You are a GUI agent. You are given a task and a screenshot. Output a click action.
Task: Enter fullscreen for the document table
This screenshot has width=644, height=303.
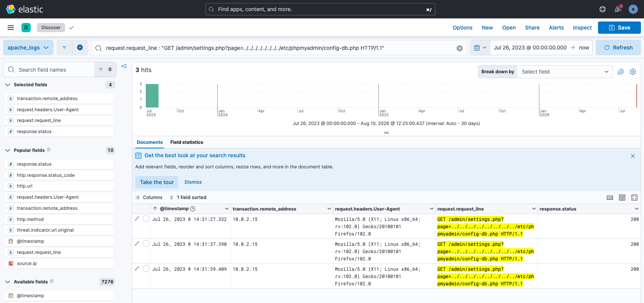tap(634, 198)
